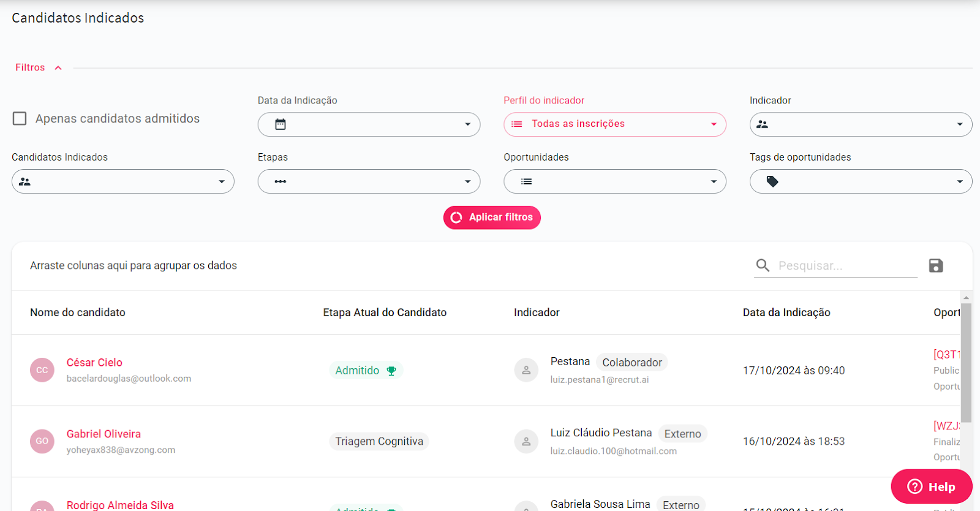This screenshot has width=980, height=511.
Task: Open the Perfil do indicador dropdown arrow
Action: click(714, 124)
